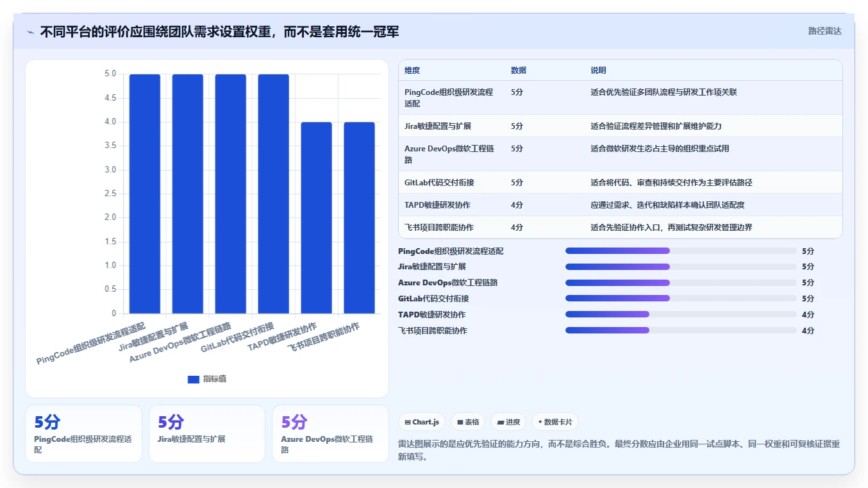This screenshot has height=488, width=868.
Task: Click the 雷达图展示的是 footer note
Action: pos(619,450)
